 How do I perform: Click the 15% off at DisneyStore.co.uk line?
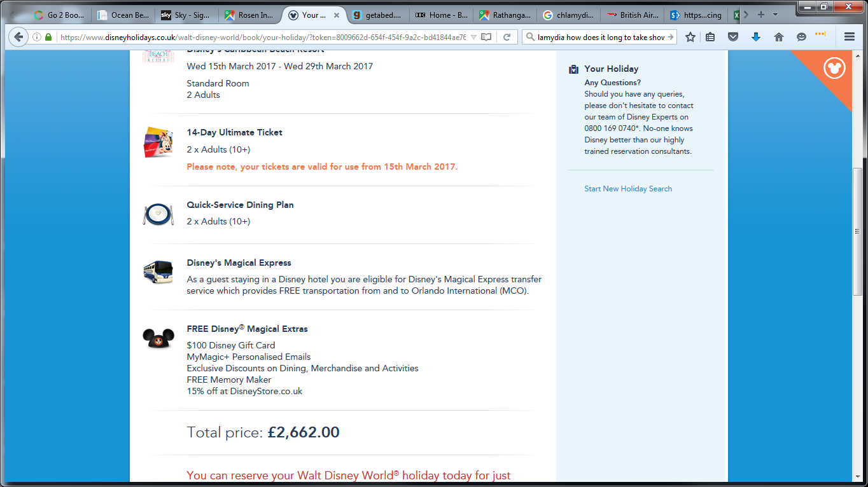click(244, 391)
